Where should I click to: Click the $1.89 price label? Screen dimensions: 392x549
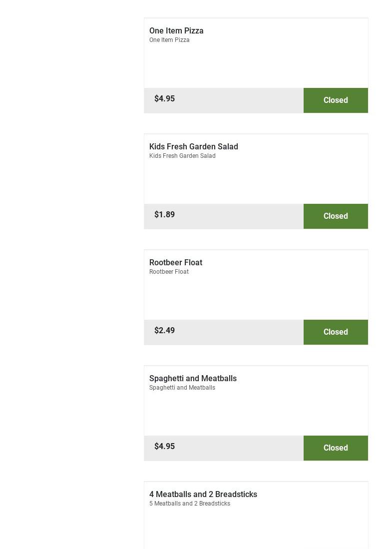click(164, 215)
